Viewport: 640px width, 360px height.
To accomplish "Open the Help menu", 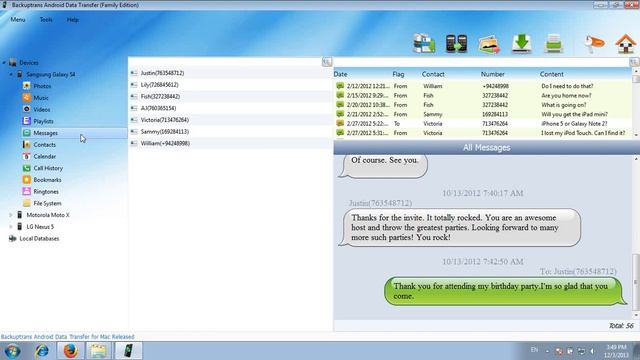I will (x=73, y=20).
